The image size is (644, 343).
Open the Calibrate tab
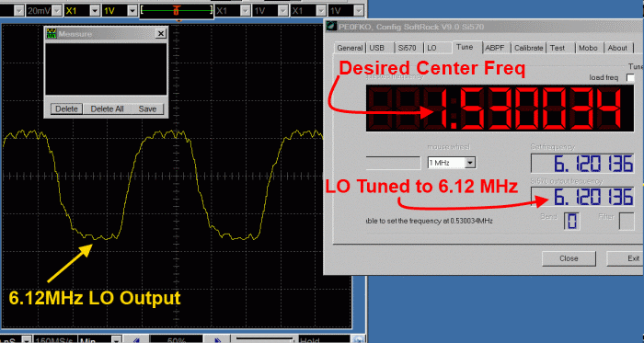(x=529, y=48)
